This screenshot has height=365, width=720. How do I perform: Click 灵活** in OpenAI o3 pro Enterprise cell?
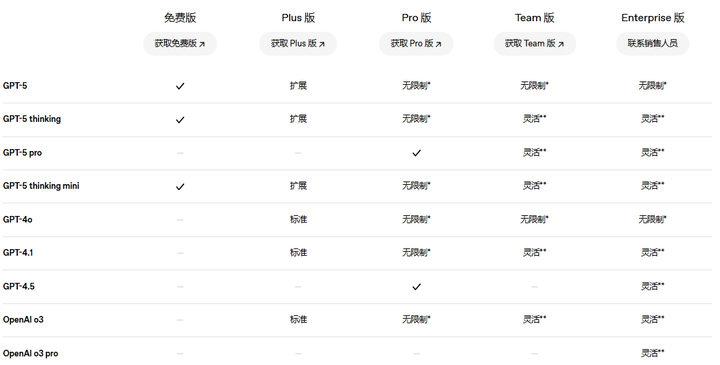click(652, 353)
